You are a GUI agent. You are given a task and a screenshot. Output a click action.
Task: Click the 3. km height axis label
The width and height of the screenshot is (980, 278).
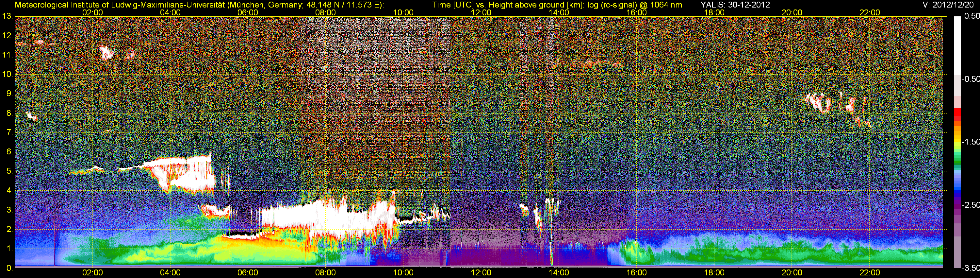[9, 210]
